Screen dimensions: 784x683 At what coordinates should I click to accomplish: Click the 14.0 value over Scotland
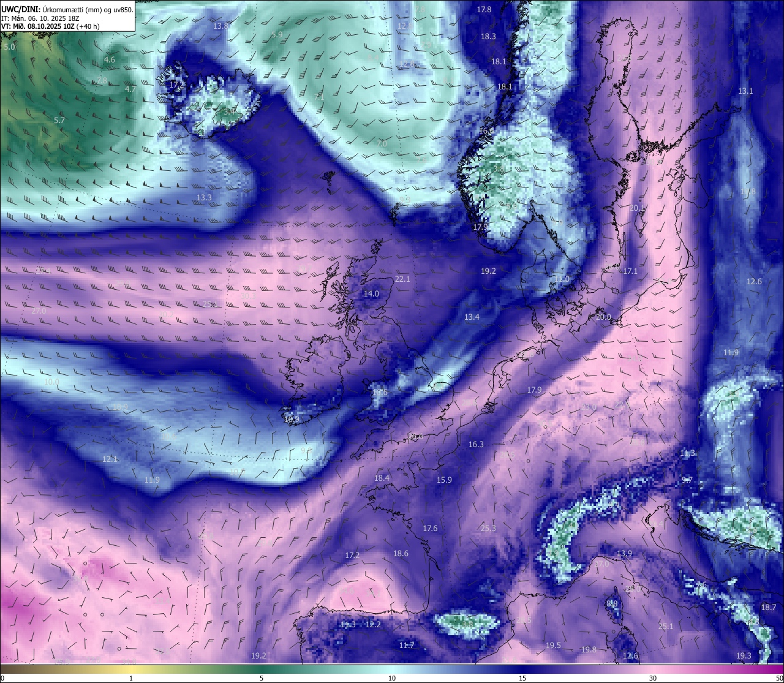pyautogui.click(x=371, y=294)
